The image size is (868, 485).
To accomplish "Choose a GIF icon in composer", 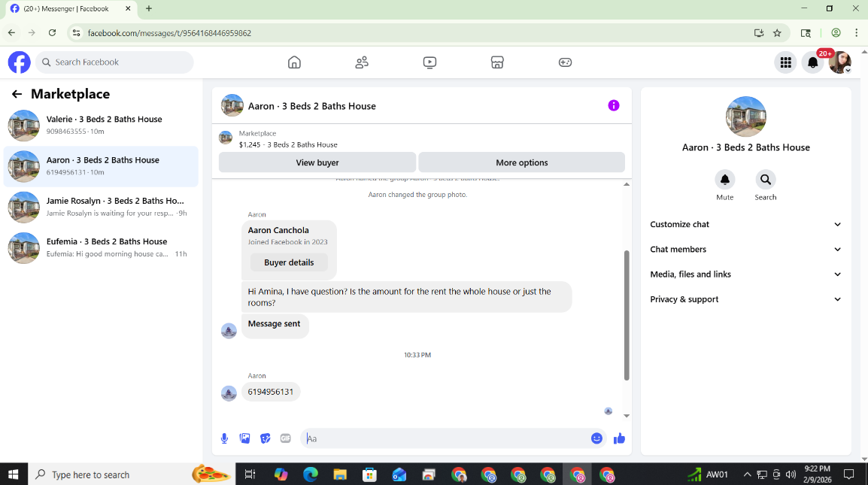I will [x=286, y=438].
